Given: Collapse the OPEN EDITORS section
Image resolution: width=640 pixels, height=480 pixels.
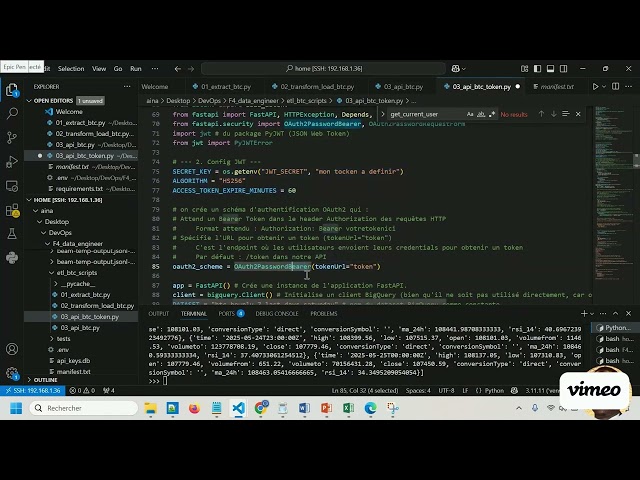Looking at the screenshot, I should tap(29, 101).
